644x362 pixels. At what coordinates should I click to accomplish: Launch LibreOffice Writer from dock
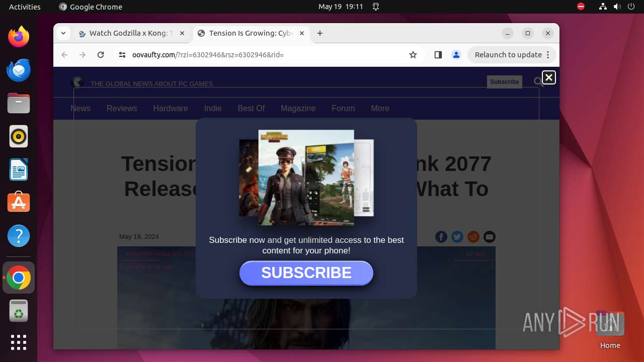(19, 169)
